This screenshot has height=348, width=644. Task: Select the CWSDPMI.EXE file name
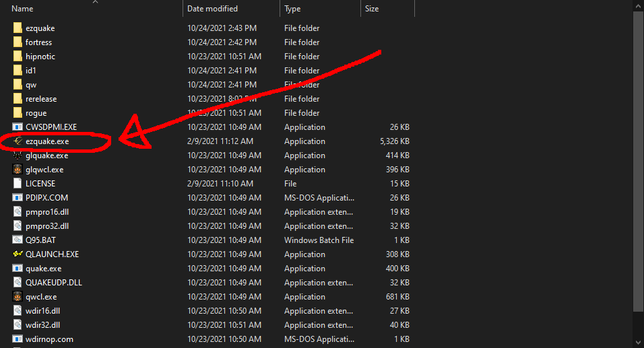click(51, 127)
